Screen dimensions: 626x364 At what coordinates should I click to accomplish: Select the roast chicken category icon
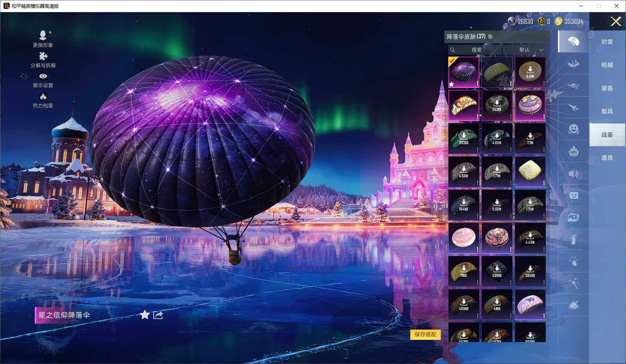[573, 305]
